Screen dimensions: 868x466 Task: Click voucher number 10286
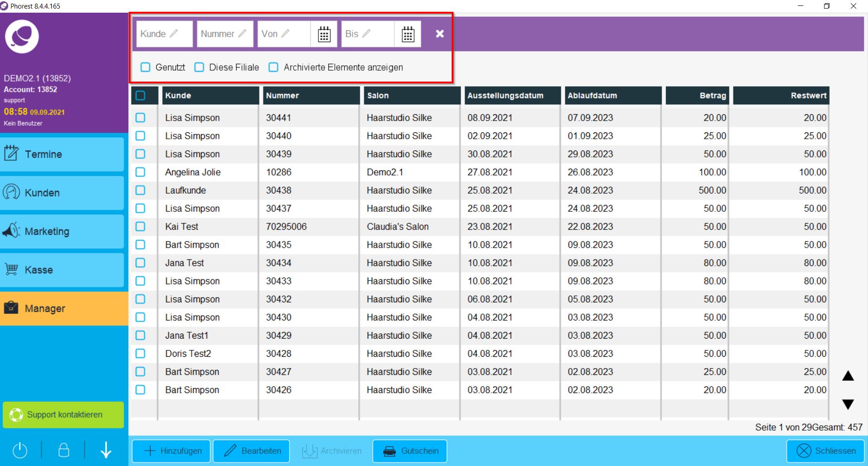(x=279, y=172)
